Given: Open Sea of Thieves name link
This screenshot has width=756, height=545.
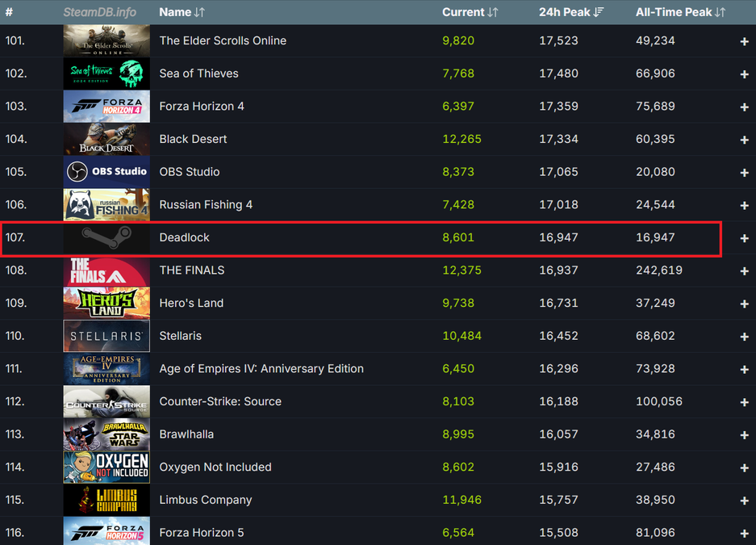Looking at the screenshot, I should pos(198,73).
